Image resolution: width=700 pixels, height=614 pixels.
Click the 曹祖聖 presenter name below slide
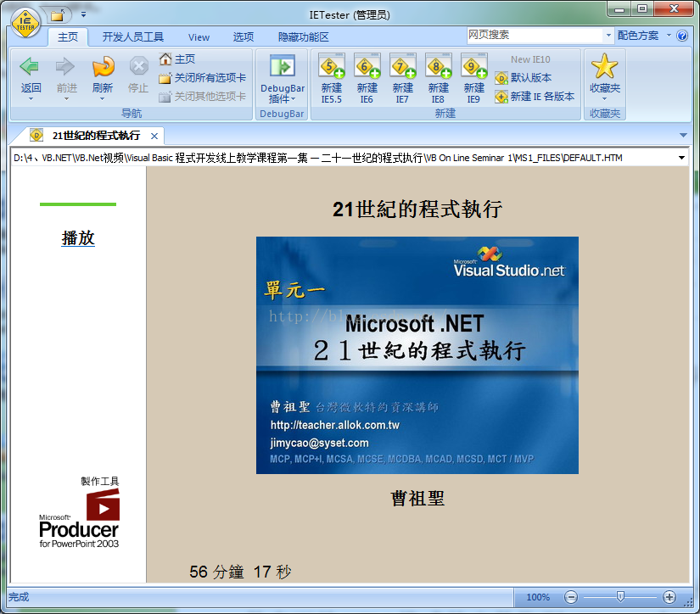(417, 498)
